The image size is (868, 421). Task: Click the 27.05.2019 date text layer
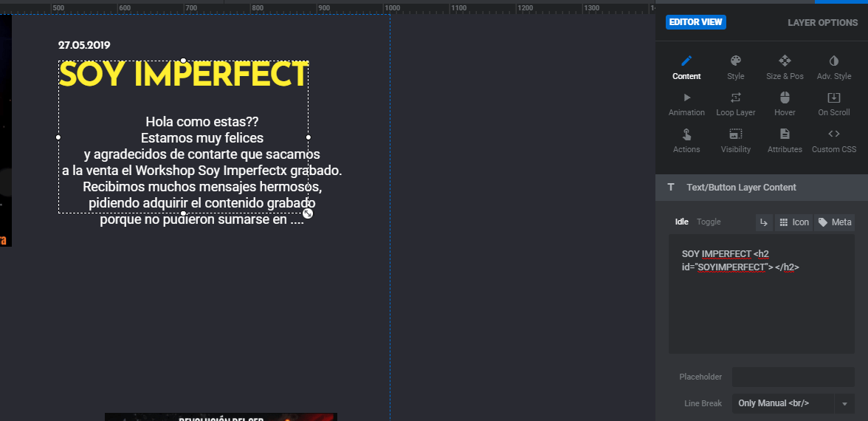tap(84, 46)
